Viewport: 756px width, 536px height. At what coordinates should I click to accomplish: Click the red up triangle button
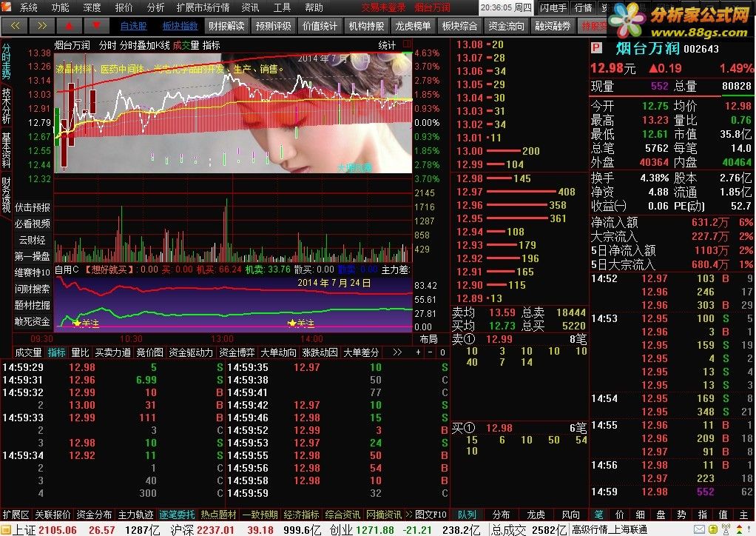[x=69, y=26]
